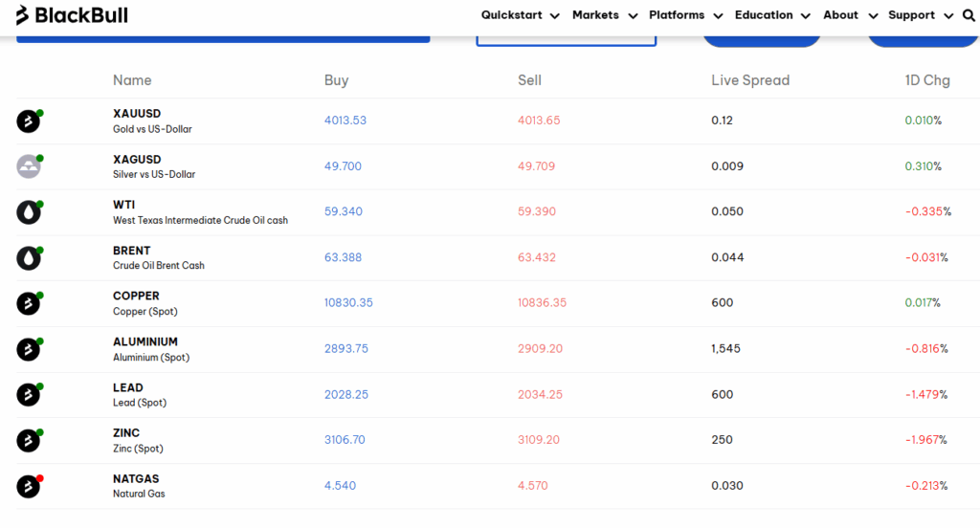Viewport: 980px width, 528px height.
Task: Click the ZINC instrument icon
Action: tap(28, 440)
